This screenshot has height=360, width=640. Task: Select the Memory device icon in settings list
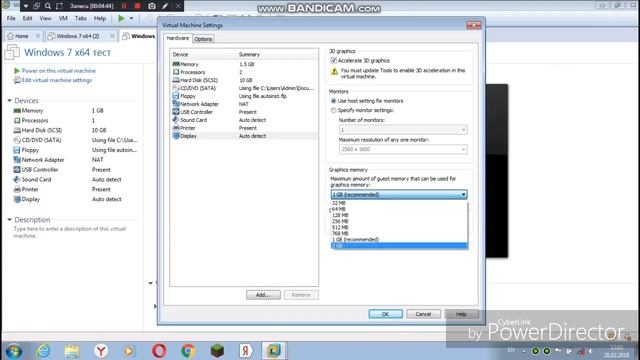point(176,64)
